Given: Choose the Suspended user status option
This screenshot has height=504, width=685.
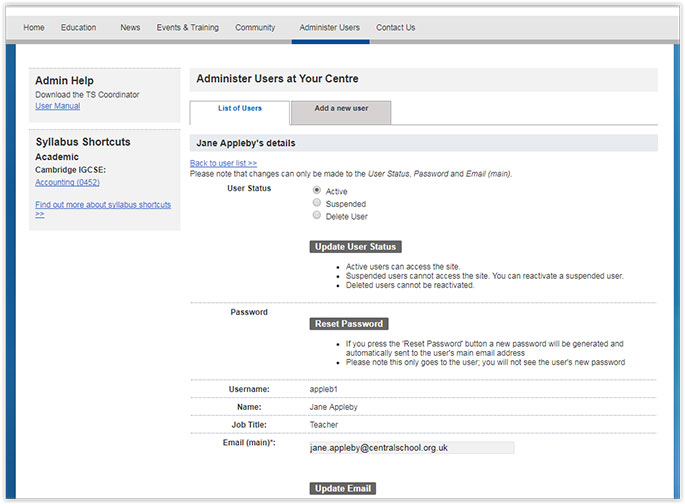Looking at the screenshot, I should tap(317, 203).
